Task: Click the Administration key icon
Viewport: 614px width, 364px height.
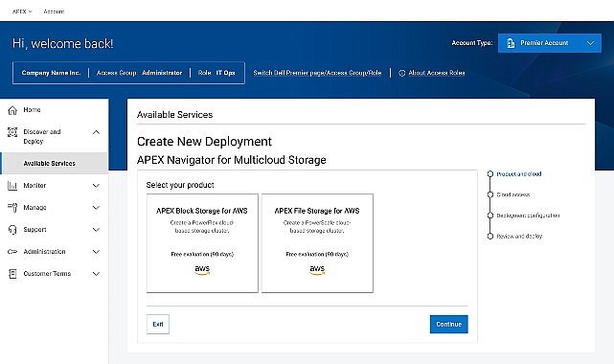Action: tap(12, 252)
